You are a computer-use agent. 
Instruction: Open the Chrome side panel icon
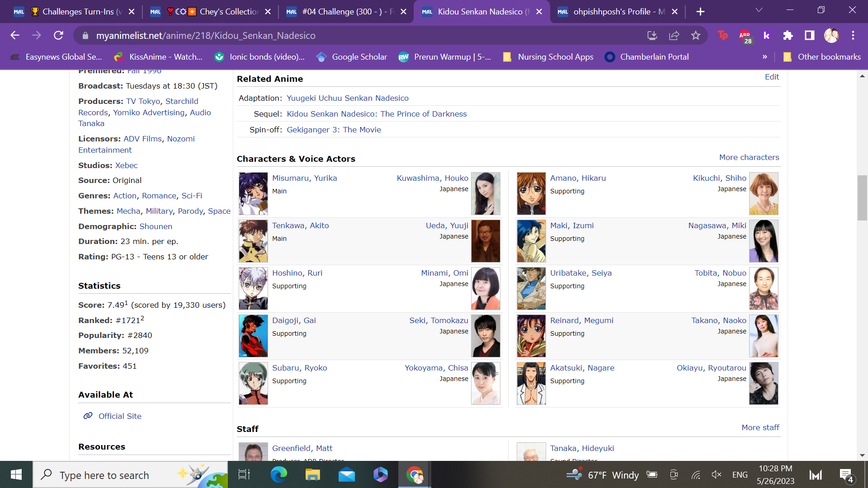[x=809, y=35]
